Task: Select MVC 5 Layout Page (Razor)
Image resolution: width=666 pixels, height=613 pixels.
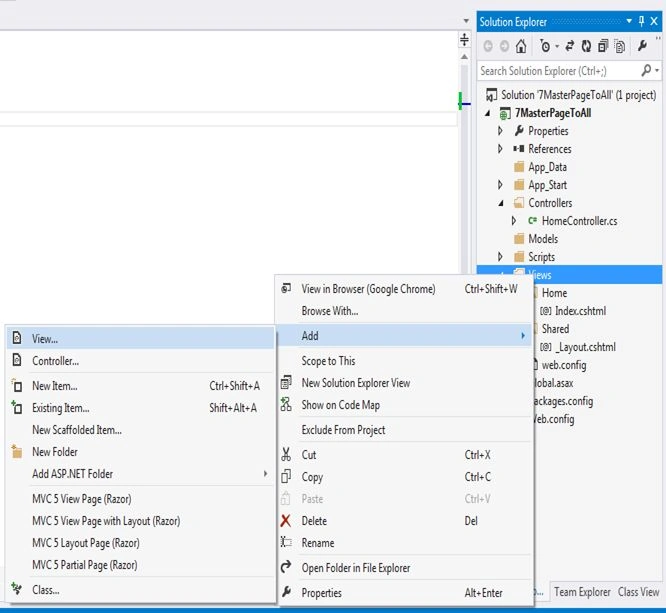Action: [x=140, y=543]
